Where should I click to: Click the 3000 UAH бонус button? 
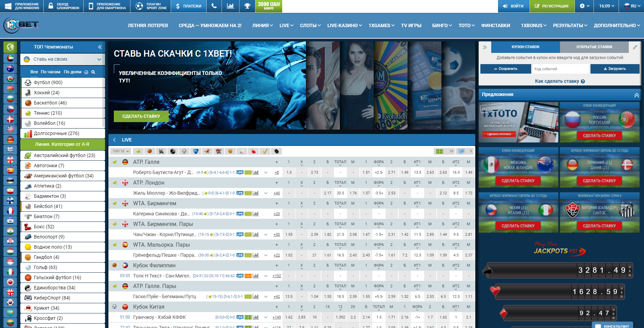tap(269, 6)
